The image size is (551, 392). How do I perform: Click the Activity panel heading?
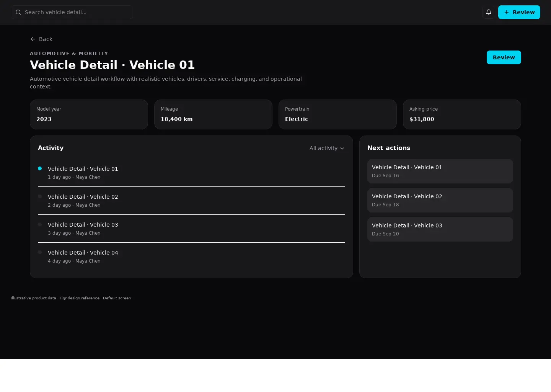click(x=51, y=148)
